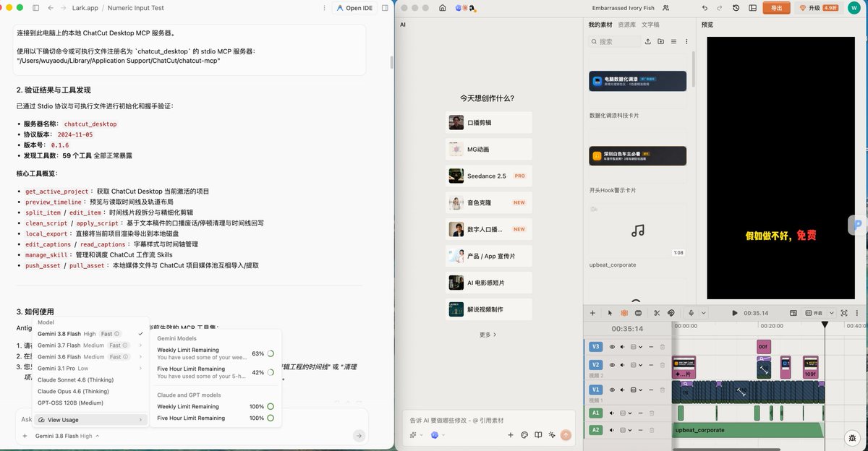Select the scissors cut tool
The width and height of the screenshot is (868, 451).
click(657, 313)
